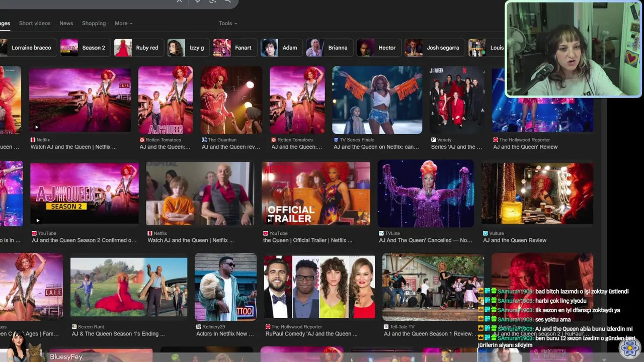Open 'Actors In Netflix New ...' Refinery29 link
This screenshot has height=362, width=644.
(225, 334)
